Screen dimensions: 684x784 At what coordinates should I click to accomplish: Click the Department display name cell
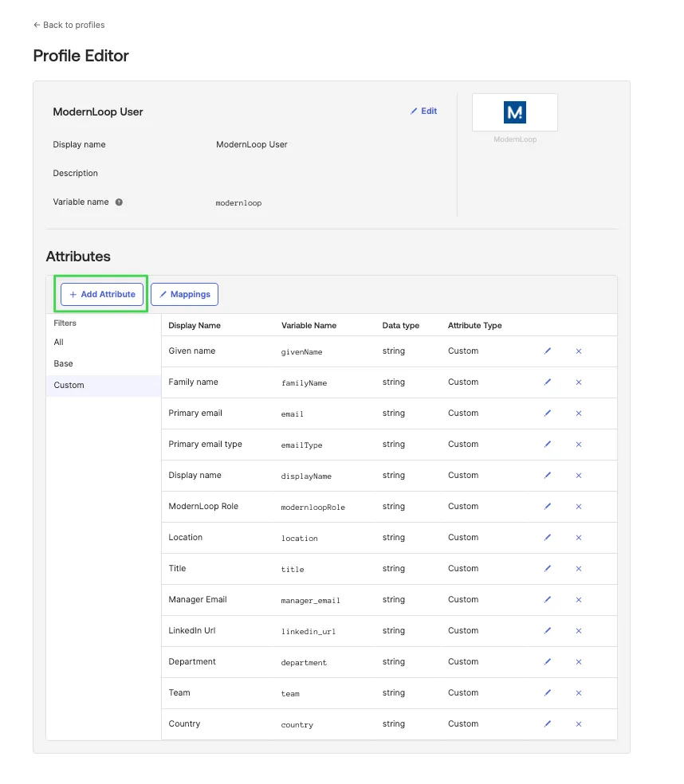[192, 661]
